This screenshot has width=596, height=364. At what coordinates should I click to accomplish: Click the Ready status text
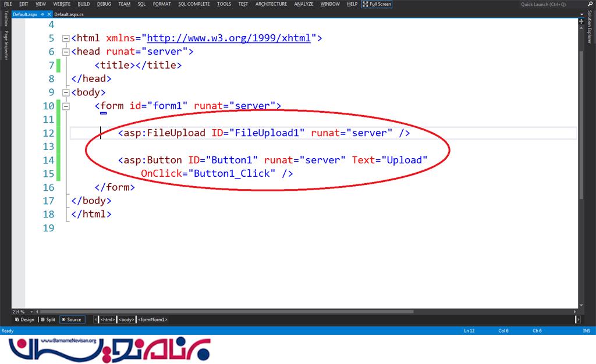pos(8,331)
